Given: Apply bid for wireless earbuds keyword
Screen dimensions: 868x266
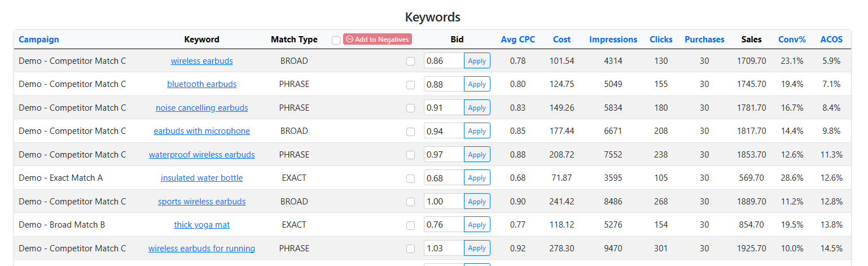Looking at the screenshot, I should (x=477, y=61).
